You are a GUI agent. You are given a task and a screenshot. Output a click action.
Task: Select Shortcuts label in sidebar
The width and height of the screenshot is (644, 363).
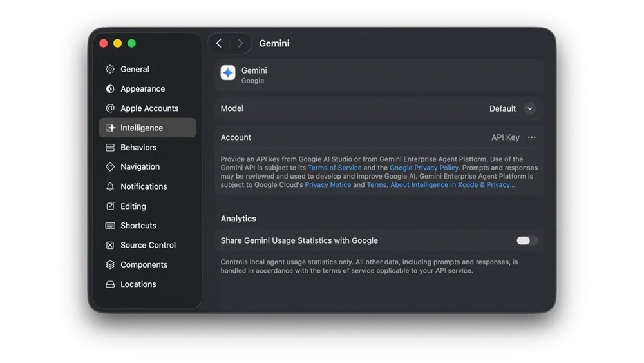tap(138, 225)
